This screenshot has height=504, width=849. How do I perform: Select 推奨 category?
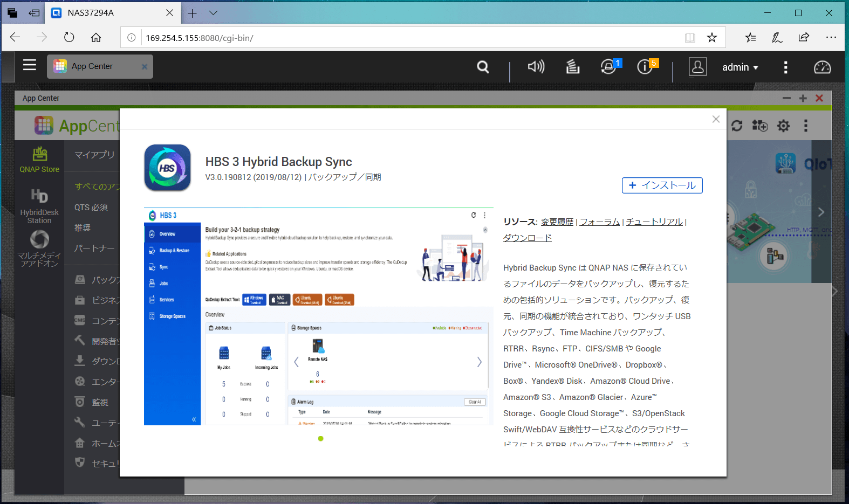[83, 228]
